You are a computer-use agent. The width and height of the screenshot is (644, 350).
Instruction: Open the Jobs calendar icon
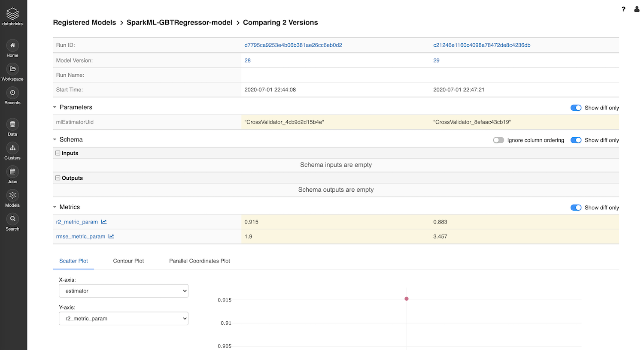click(x=12, y=172)
